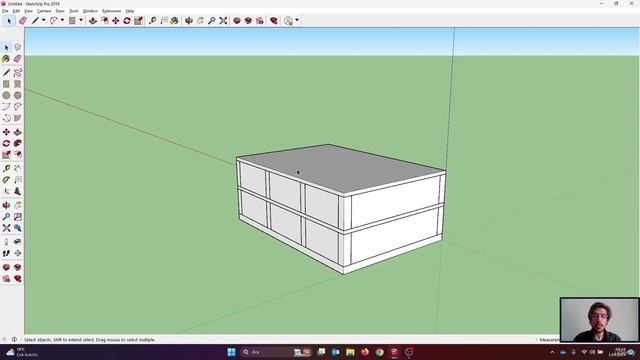Open the Tools menu
Screen dimensions: 640x360
coord(74,11)
